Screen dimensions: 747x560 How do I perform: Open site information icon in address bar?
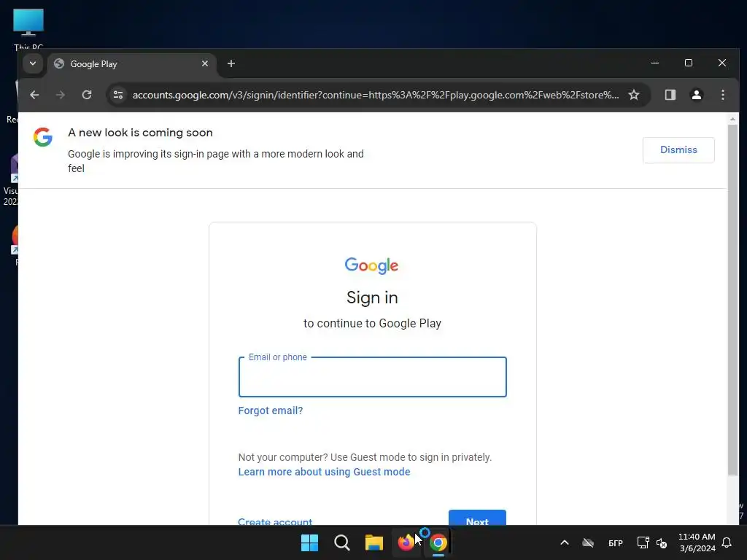click(118, 95)
